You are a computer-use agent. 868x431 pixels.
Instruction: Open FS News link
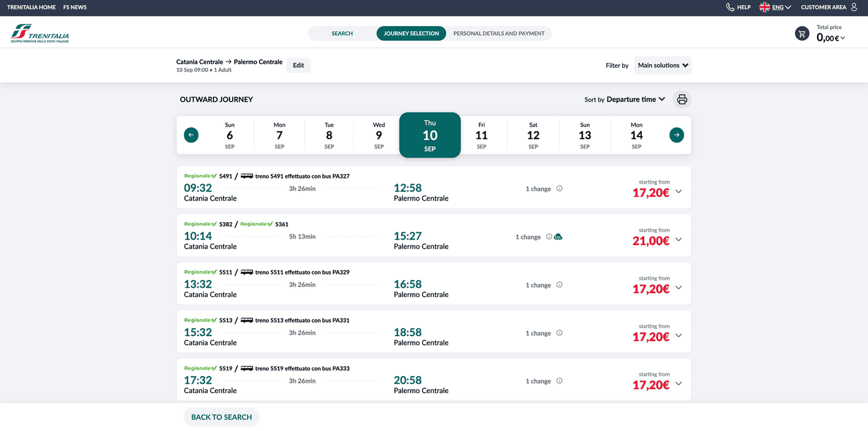coord(75,7)
